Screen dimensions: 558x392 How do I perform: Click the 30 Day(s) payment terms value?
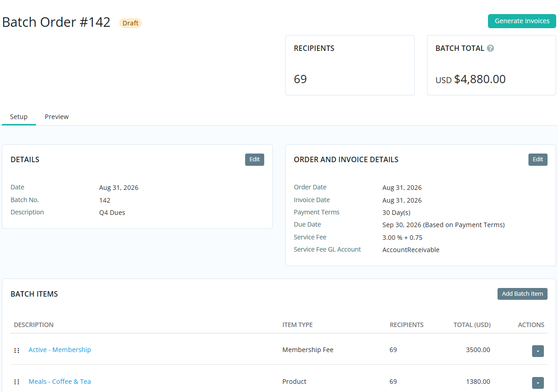tap(396, 213)
